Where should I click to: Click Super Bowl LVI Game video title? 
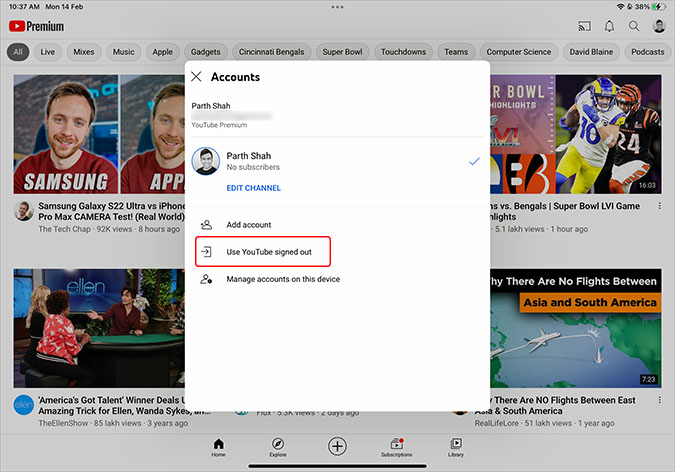[x=565, y=211]
